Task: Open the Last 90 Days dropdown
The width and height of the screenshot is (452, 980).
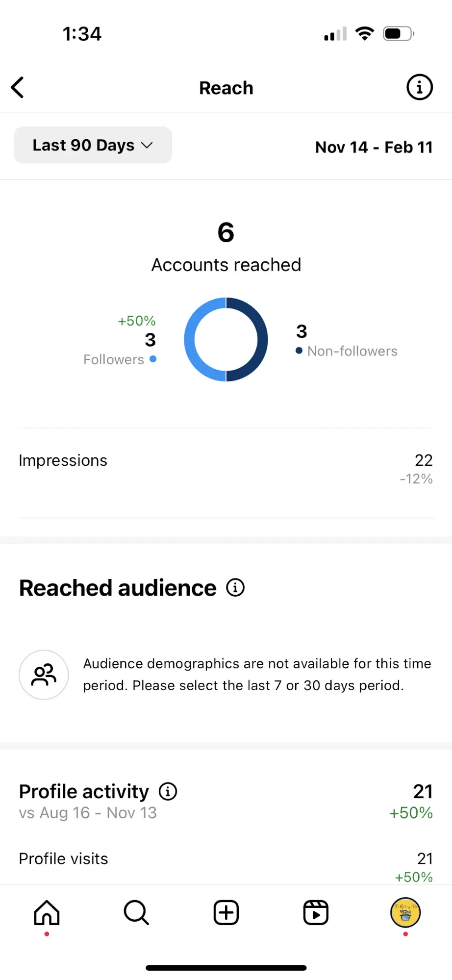Action: coord(92,145)
